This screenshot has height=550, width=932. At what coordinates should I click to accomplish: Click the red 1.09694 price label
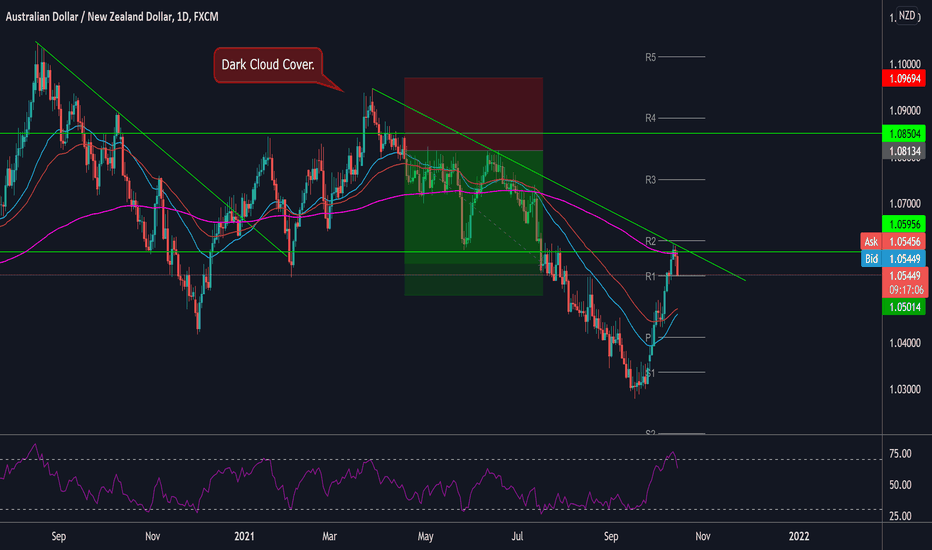[904, 78]
